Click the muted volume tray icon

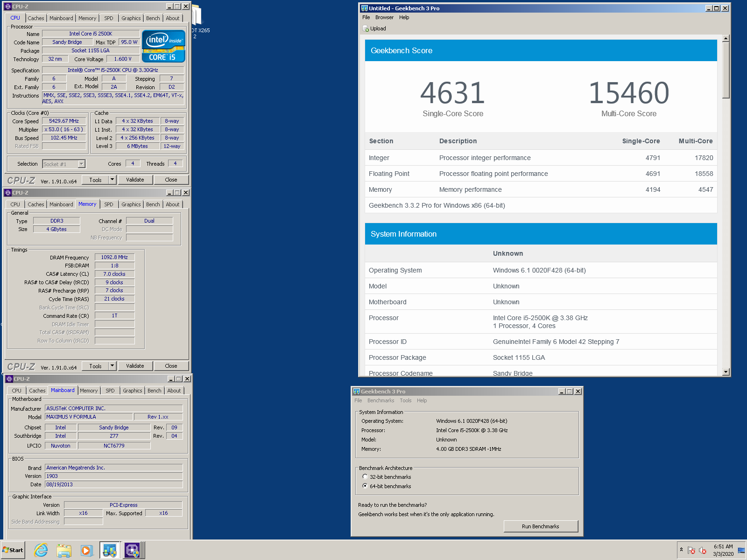pos(702,550)
